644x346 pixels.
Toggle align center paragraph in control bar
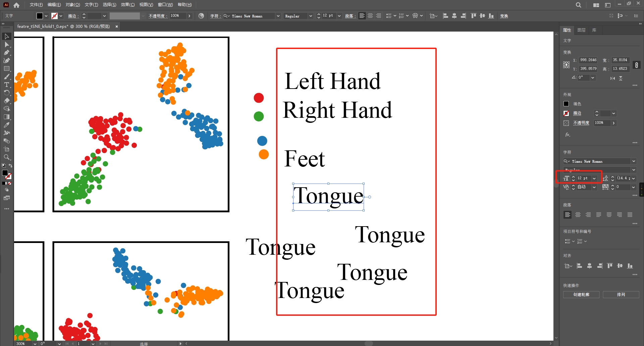[370, 16]
